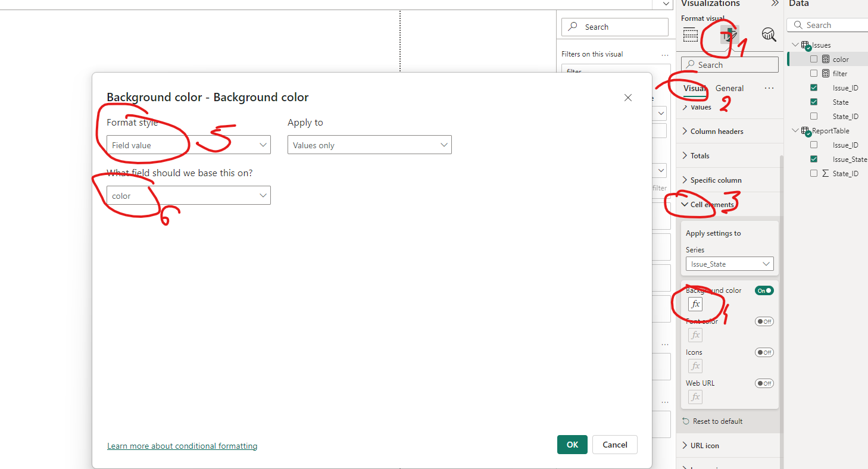868x469 pixels.
Task: Collapse the Issues table in Data pane
Action: tap(795, 45)
